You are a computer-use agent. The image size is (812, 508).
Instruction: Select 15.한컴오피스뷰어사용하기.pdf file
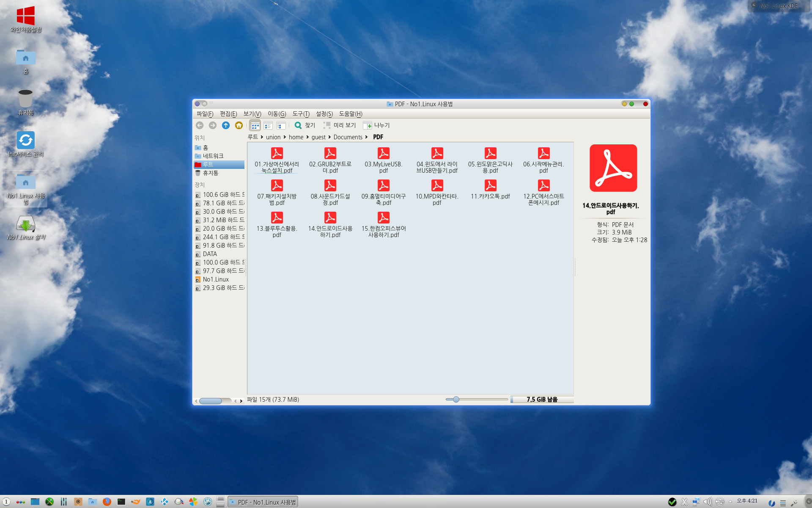pyautogui.click(x=384, y=225)
